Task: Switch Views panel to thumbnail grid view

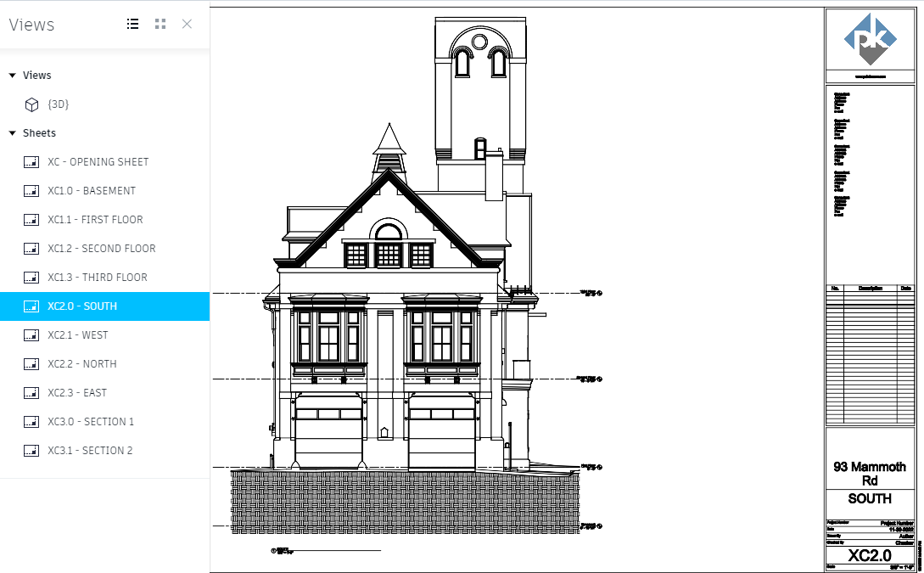Action: (x=160, y=24)
